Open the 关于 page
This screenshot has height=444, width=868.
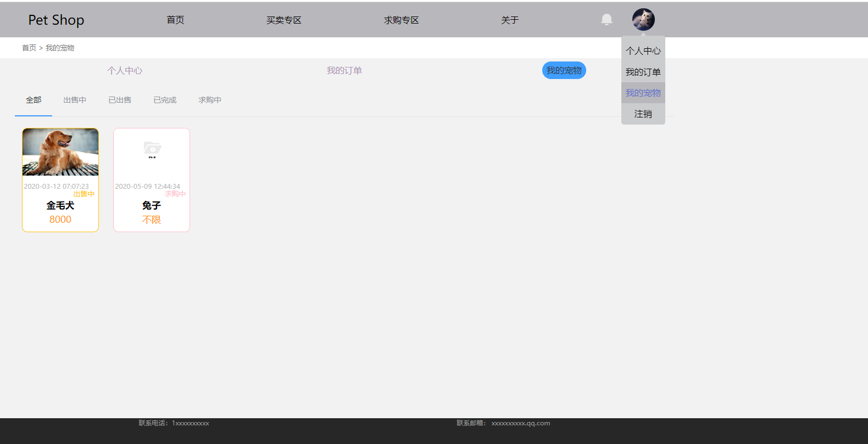click(x=509, y=20)
